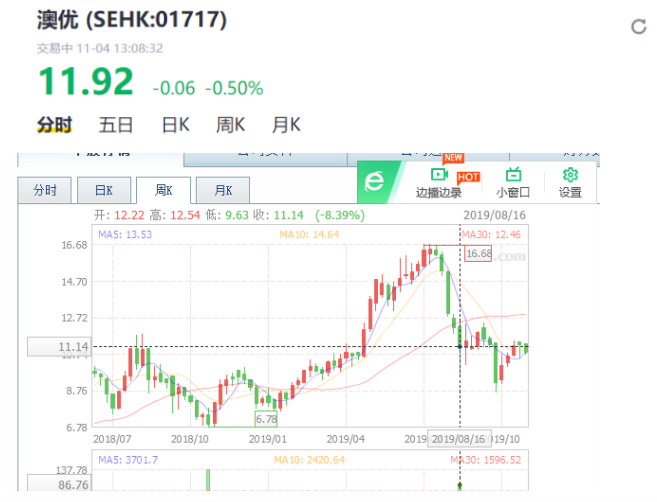This screenshot has height=502, width=657.
Task: Click the volume MA10: 2420.64 label
Action: [309, 460]
